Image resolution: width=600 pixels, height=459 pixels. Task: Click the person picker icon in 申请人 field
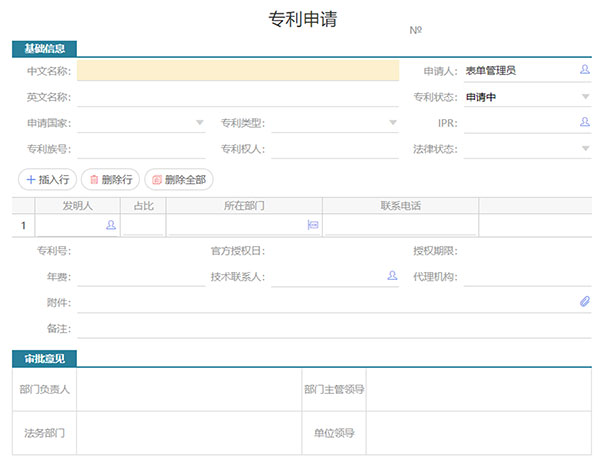[x=584, y=70]
